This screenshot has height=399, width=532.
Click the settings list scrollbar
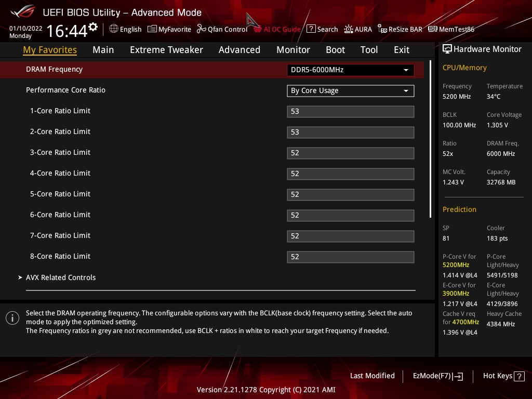tap(431, 139)
